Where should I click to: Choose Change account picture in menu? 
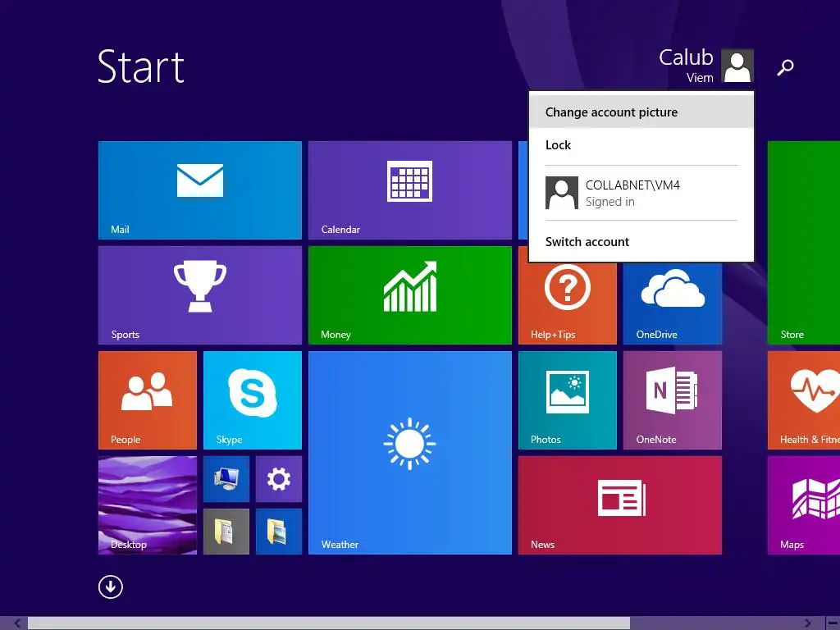pos(641,112)
